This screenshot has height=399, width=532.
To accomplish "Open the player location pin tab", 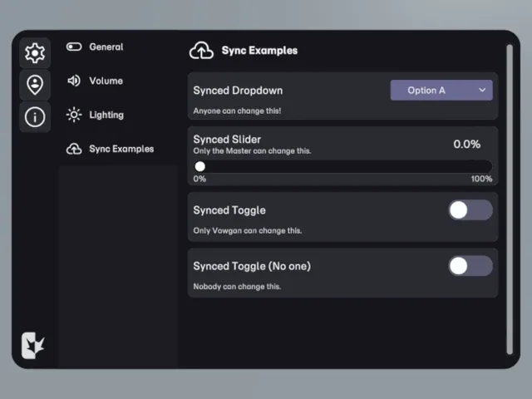I will (x=35, y=85).
